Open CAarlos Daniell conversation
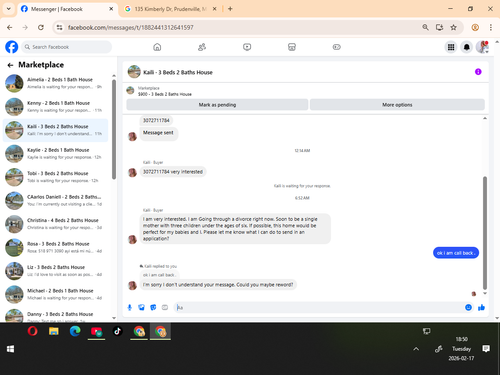The height and width of the screenshot is (375, 500). point(56,200)
